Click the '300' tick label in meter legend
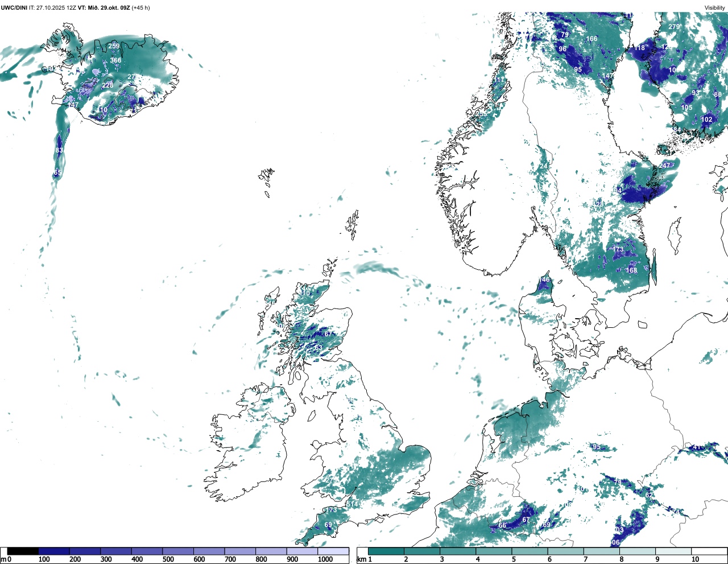The image size is (728, 564). pos(106,559)
